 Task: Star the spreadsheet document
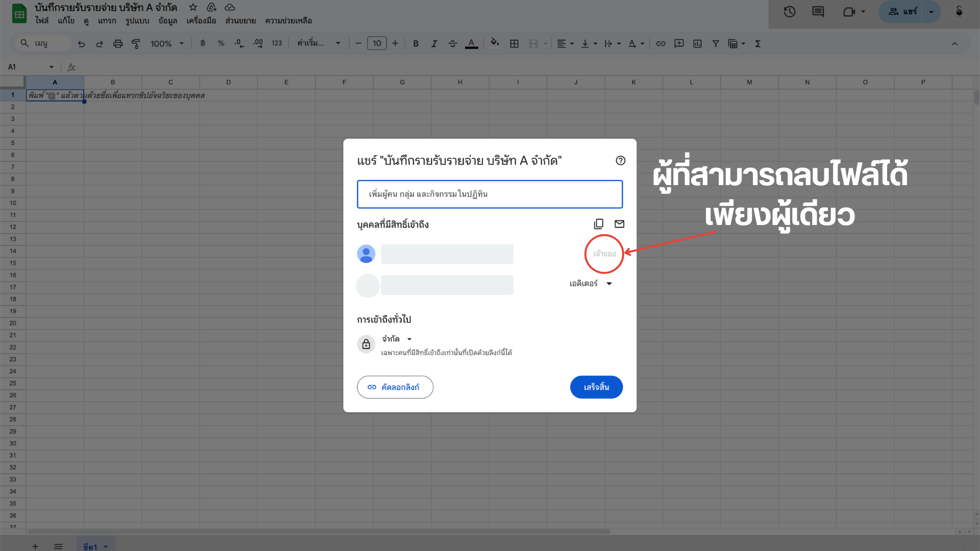coord(193,7)
